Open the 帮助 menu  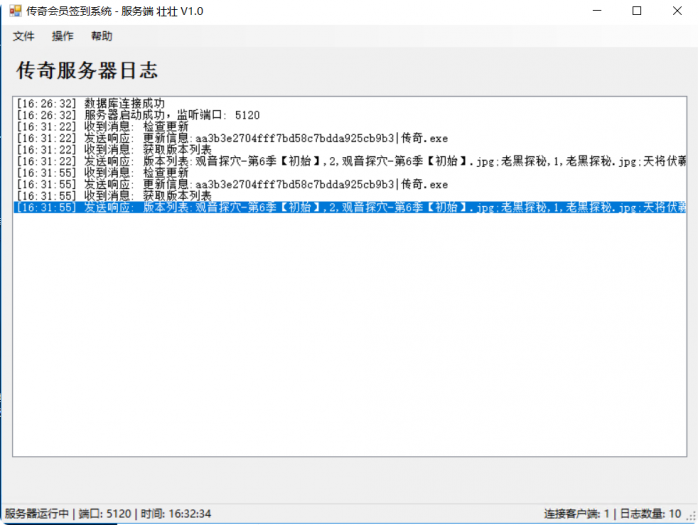102,36
